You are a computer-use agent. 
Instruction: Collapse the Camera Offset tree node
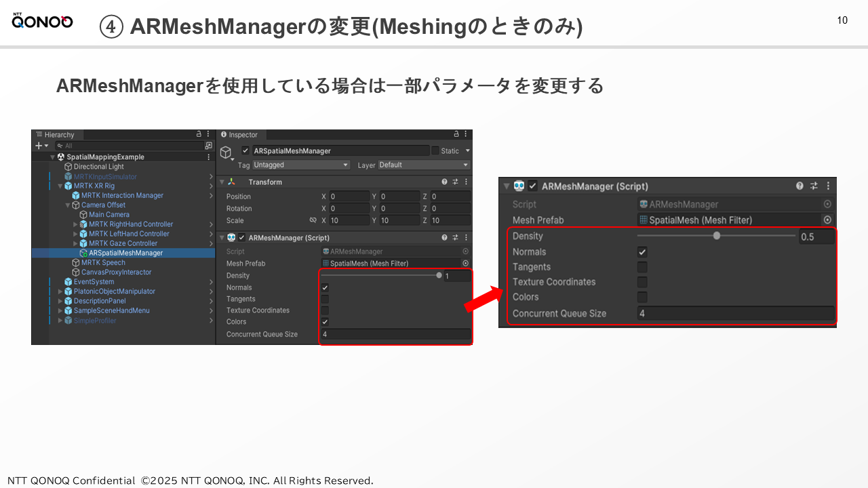pyautogui.click(x=68, y=205)
